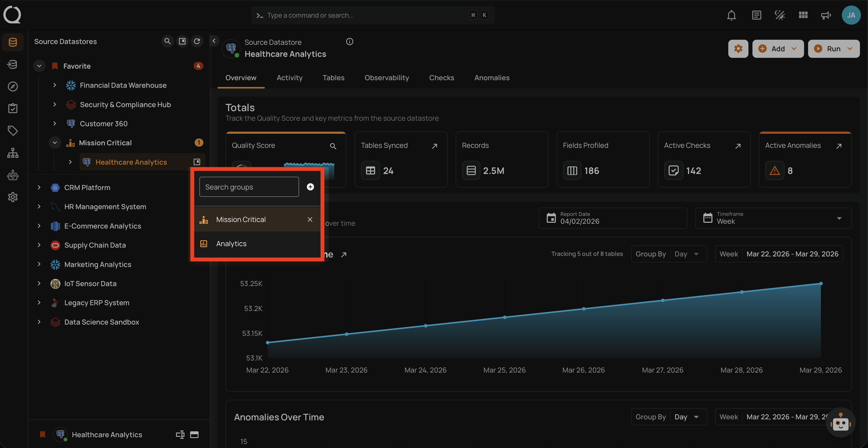
Task: Open the Run button dropdown
Action: pos(850,49)
